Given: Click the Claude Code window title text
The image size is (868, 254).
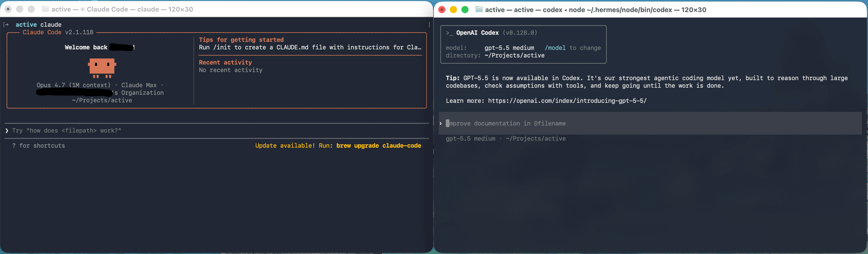Looking at the screenshot, I should (x=122, y=9).
